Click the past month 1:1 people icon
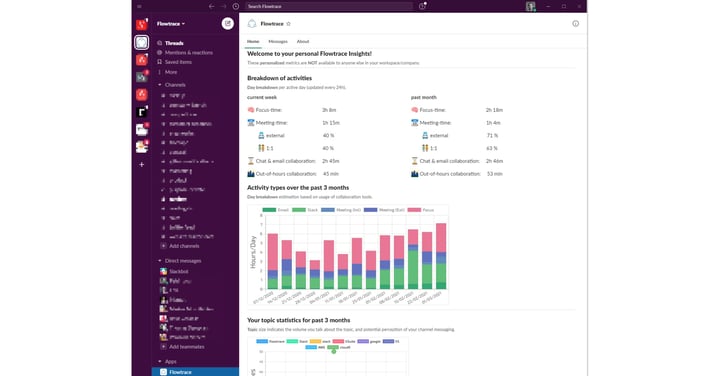Screen dimensions: 720x376 click(425, 148)
